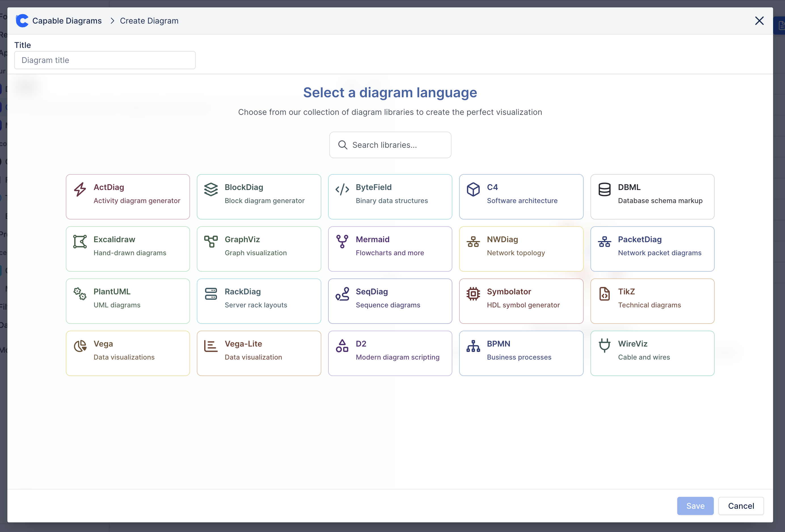Open the Capable Diagrams breadcrumb link

(x=67, y=21)
